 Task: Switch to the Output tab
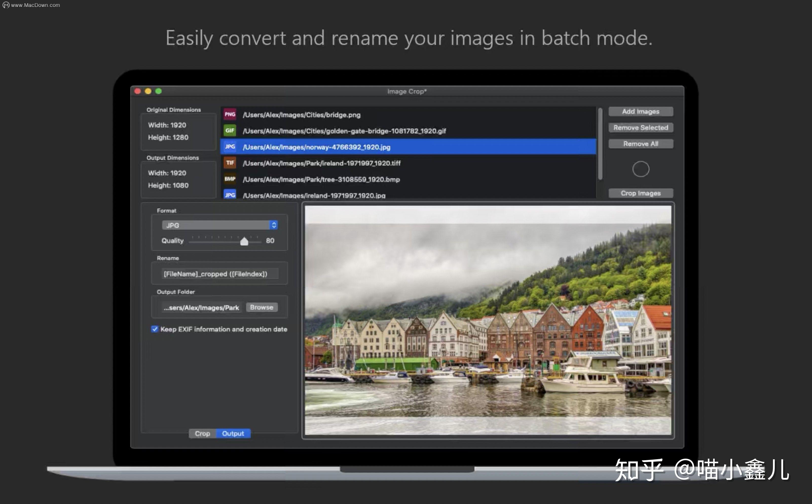click(233, 433)
